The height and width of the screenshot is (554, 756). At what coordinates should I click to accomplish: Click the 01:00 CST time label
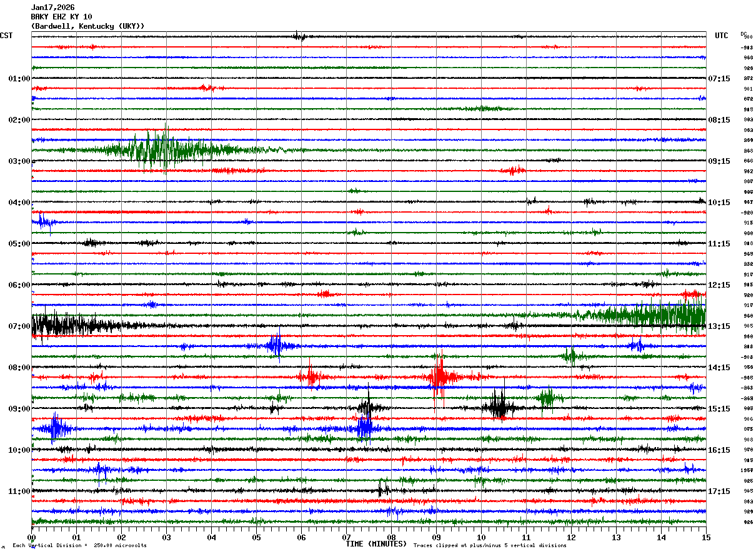click(19, 79)
